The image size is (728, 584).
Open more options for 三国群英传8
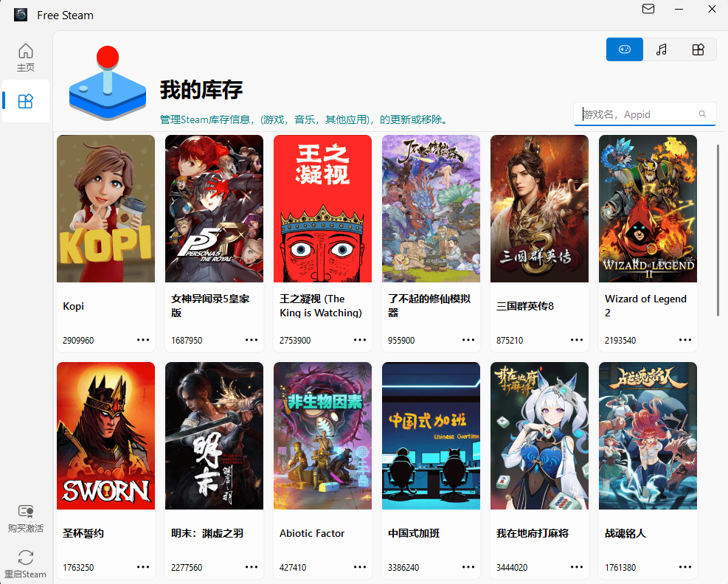coord(577,340)
